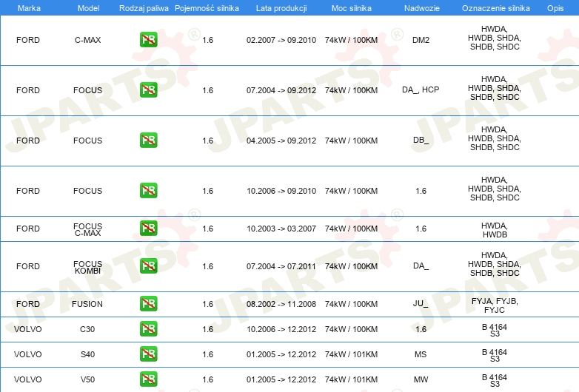Click the B 4164 S3 code in C30 row
The image size is (579, 392).
point(495,331)
